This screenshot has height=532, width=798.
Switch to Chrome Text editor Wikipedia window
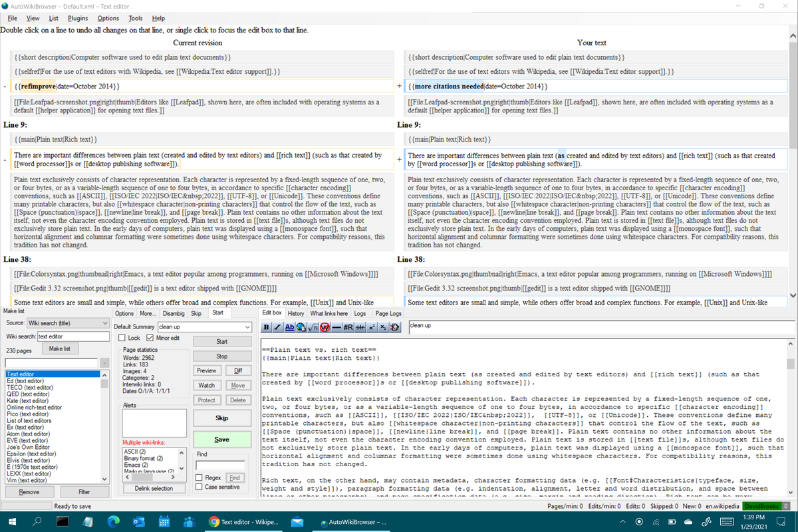(x=243, y=522)
